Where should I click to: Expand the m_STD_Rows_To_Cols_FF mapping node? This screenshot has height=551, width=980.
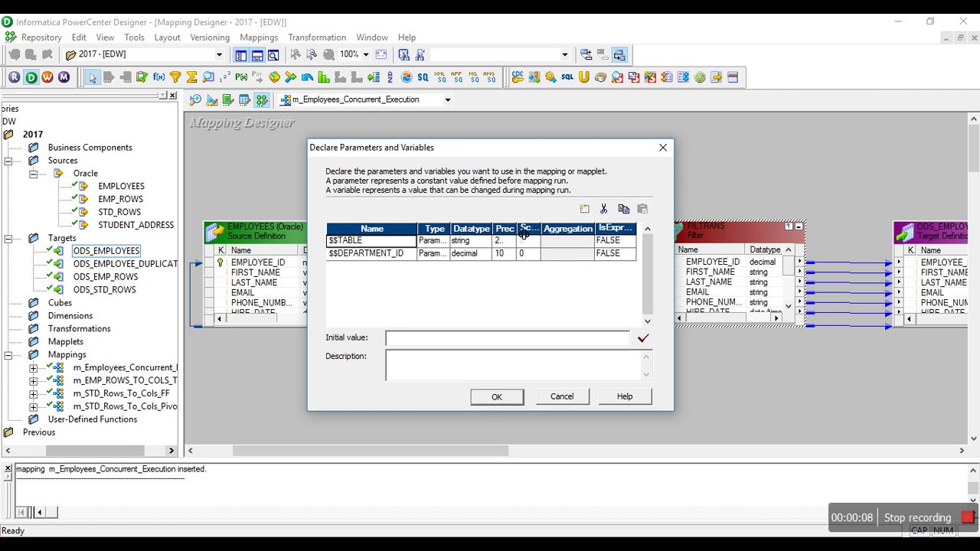point(34,393)
